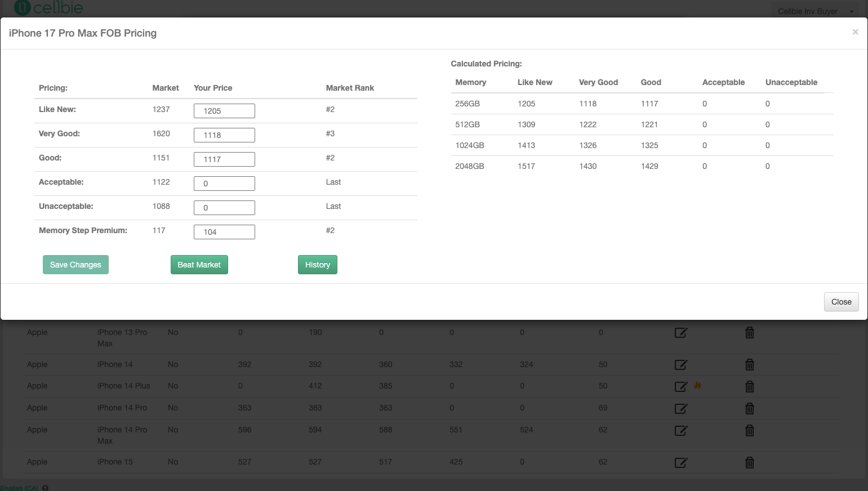
Task: Click the Calculated Pricing heading
Action: (487, 64)
